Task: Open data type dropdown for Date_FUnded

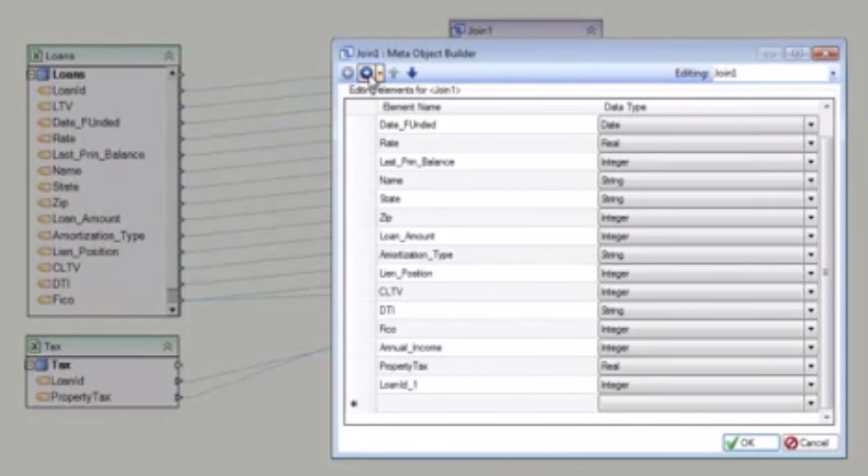Action: (x=810, y=125)
